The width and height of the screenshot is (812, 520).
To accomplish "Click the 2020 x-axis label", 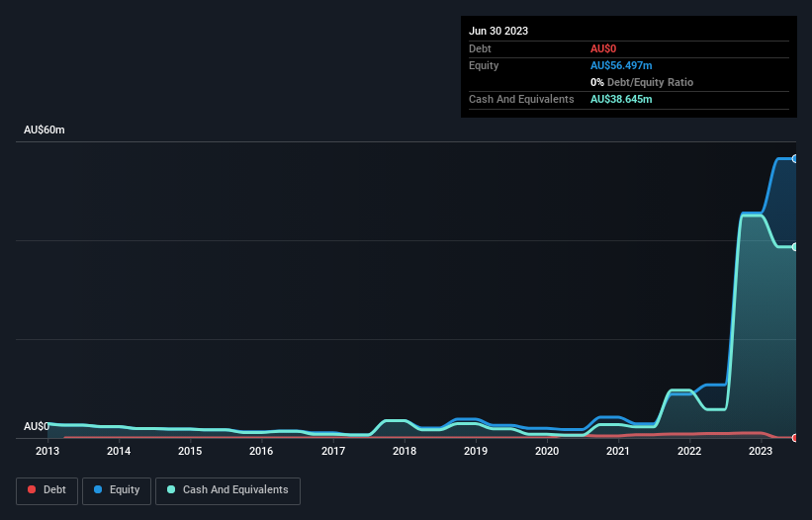I will tap(547, 451).
